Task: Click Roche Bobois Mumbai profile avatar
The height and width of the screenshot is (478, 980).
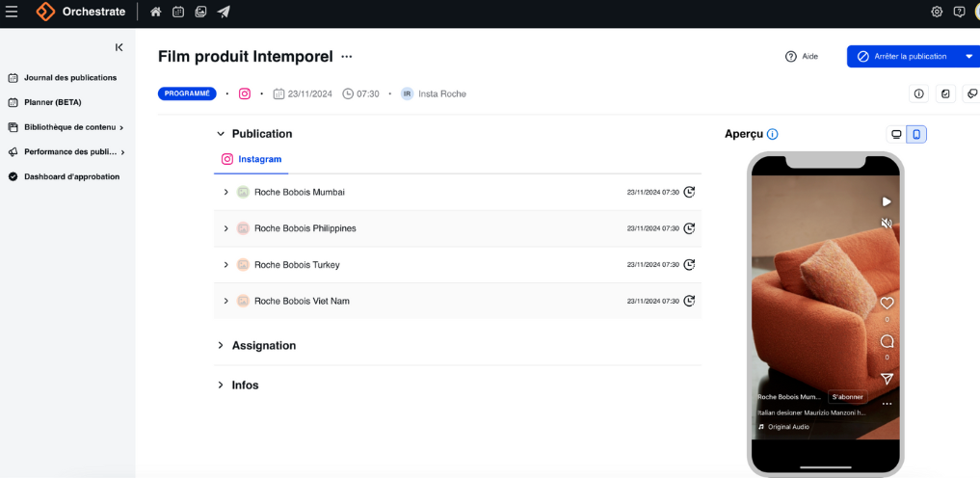Action: tap(243, 192)
